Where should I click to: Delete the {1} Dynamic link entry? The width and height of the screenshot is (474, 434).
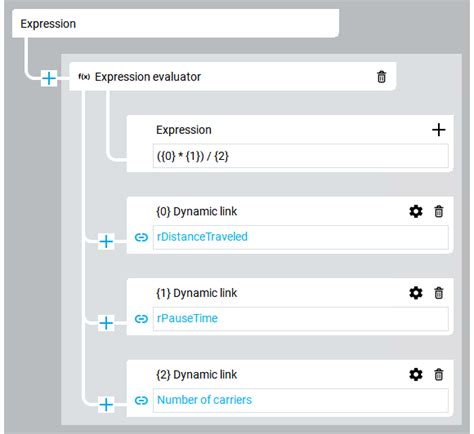[439, 293]
